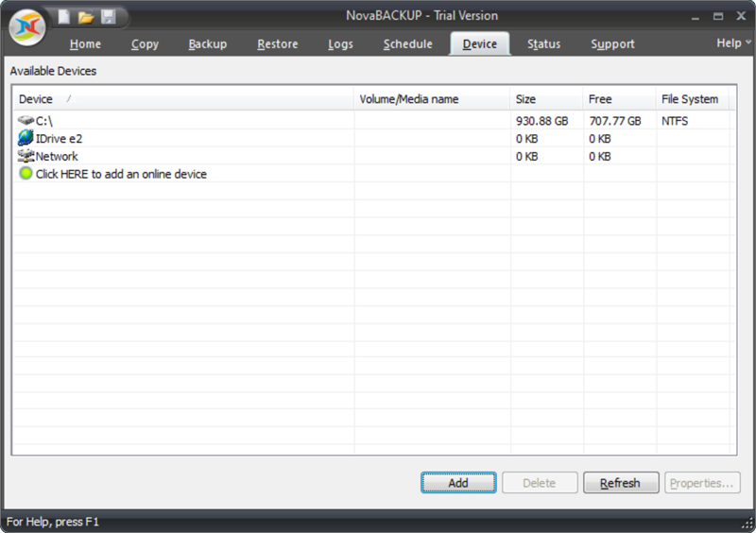
Task: Click 'Click HERE to add an online device'
Action: pyautogui.click(x=121, y=174)
